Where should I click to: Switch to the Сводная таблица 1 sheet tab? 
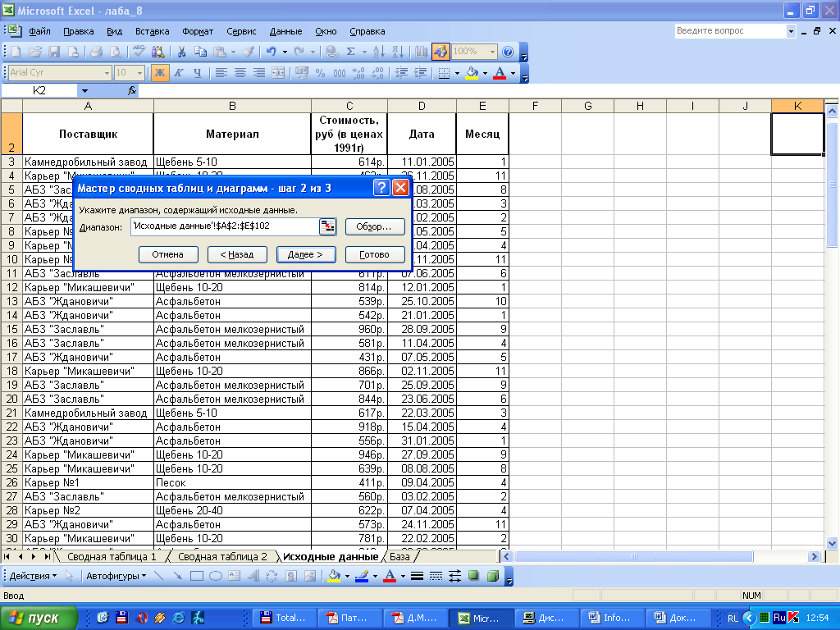[x=112, y=557]
